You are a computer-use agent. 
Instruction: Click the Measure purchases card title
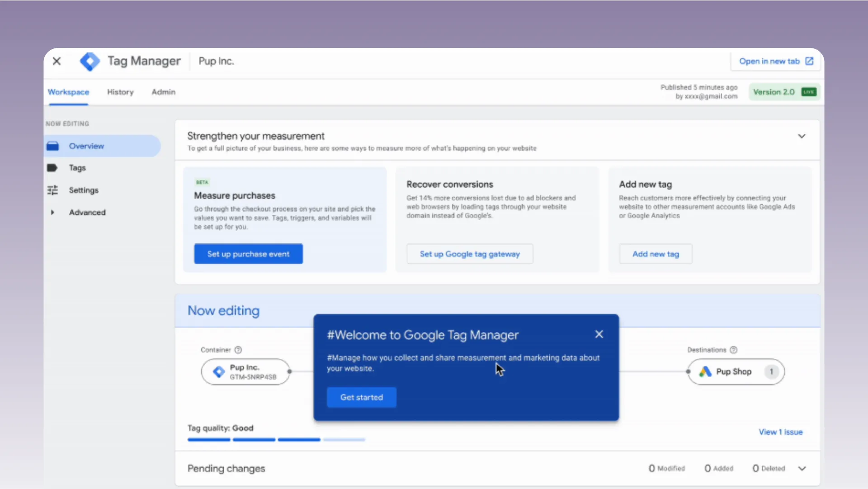(235, 195)
